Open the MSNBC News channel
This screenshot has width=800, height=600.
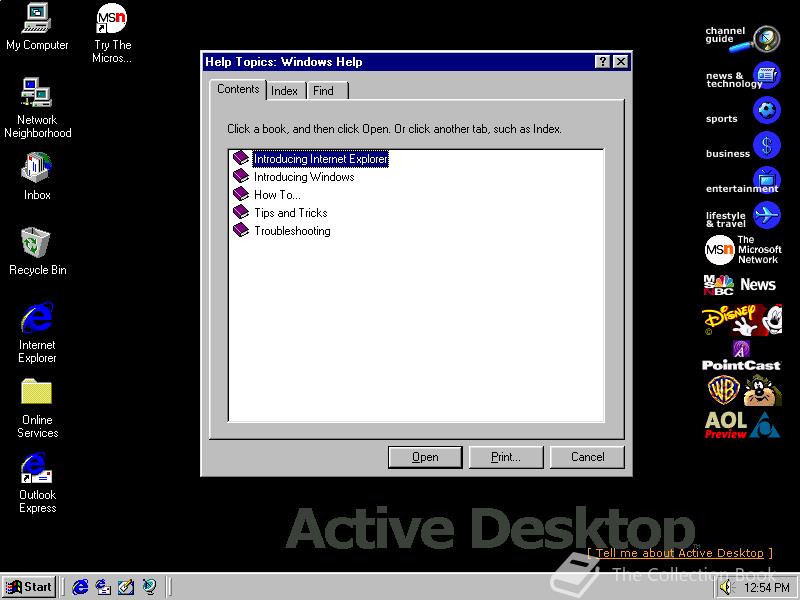742,285
